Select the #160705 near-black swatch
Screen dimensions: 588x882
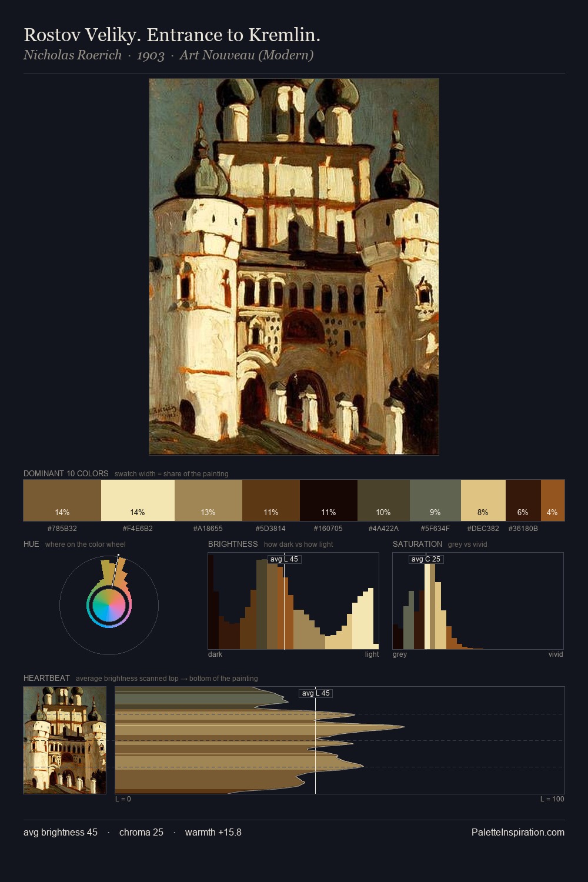pos(329,500)
